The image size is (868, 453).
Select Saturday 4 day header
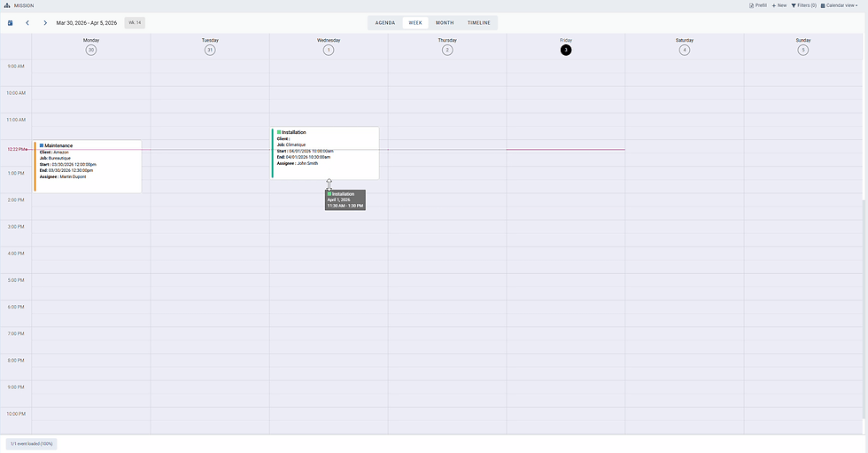684,46
